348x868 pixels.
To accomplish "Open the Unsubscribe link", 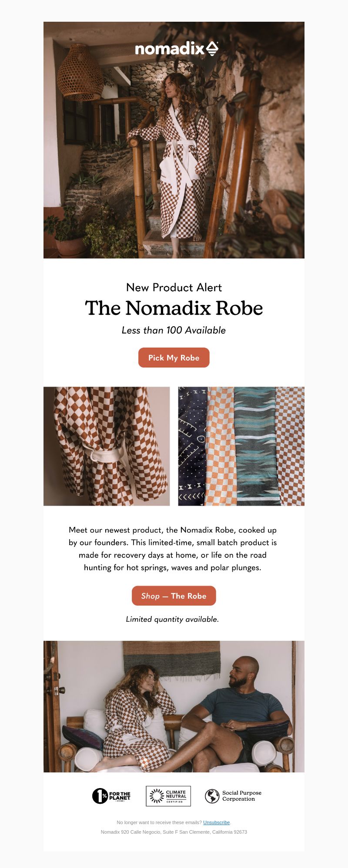I will [216, 822].
